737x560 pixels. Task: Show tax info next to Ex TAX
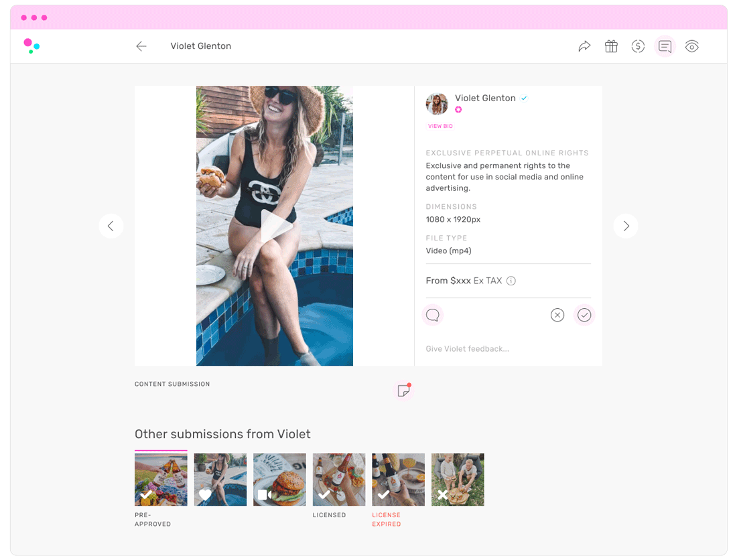click(511, 281)
